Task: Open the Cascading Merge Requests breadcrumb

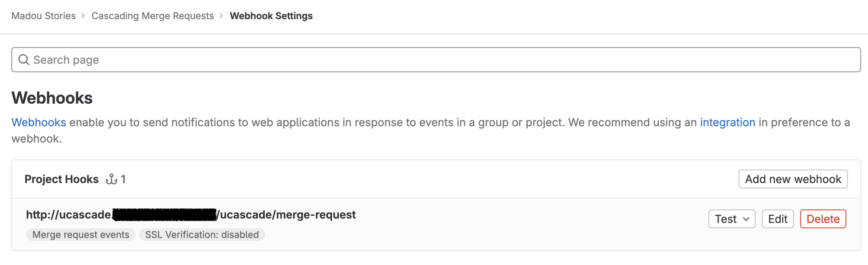Action: pyautogui.click(x=152, y=16)
